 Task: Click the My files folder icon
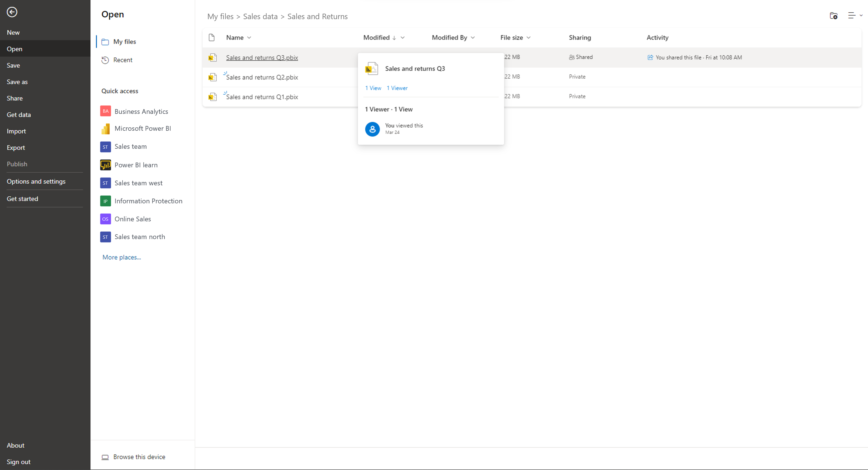105,41
